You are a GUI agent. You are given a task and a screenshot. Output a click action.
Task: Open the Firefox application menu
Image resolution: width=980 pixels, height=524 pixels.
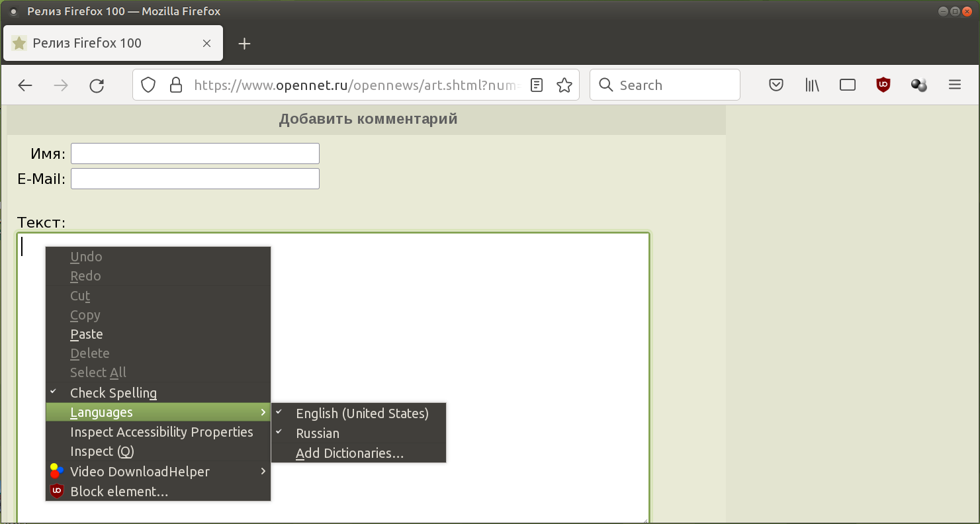955,85
